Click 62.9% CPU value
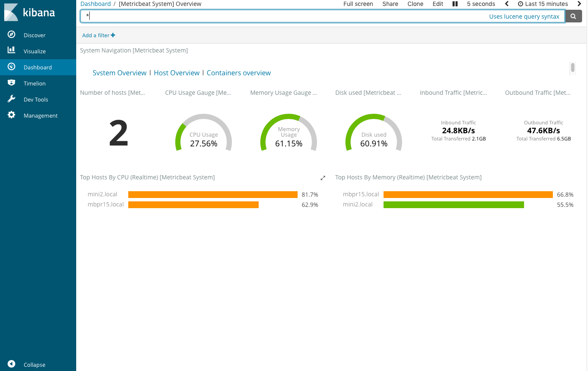The height and width of the screenshot is (371, 588). [x=310, y=205]
